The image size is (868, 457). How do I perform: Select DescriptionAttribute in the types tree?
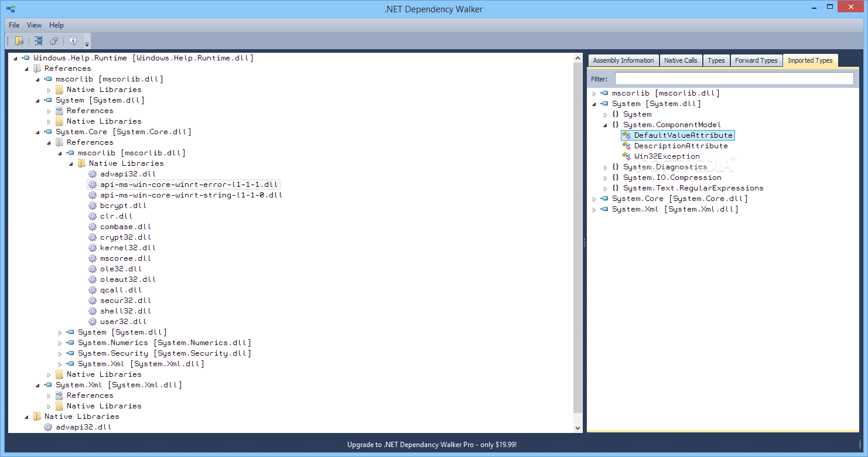(x=681, y=146)
